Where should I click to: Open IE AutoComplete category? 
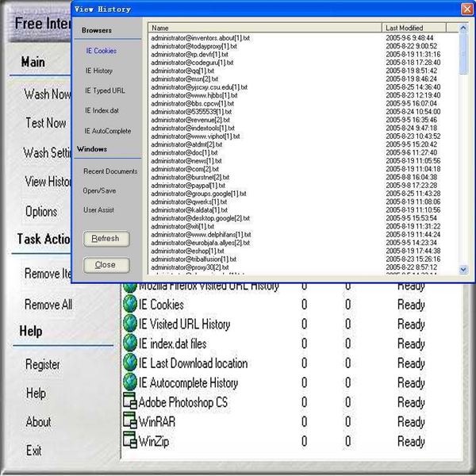107,131
